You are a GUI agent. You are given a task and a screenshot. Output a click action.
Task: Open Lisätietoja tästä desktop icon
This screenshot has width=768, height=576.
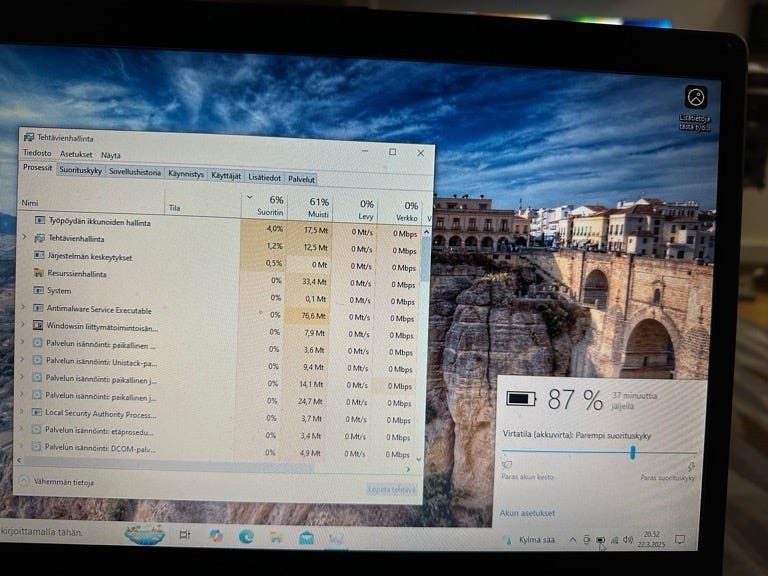[x=696, y=109]
